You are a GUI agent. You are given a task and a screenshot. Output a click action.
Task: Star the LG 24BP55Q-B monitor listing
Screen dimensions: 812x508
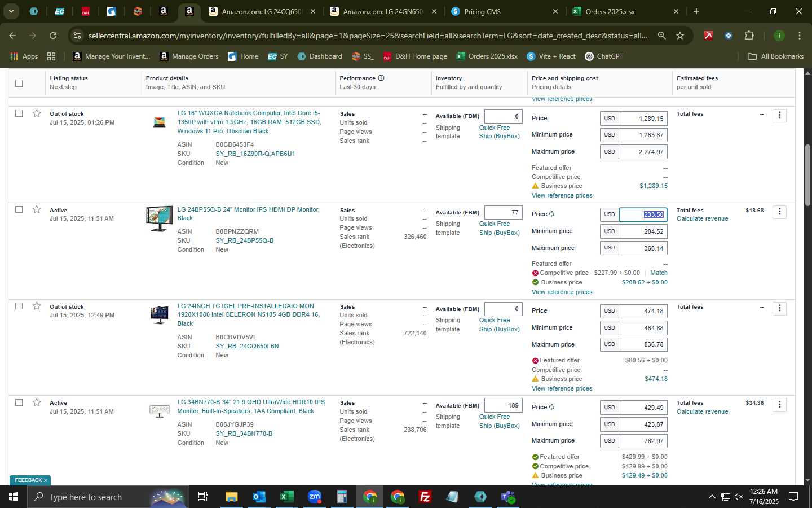pyautogui.click(x=37, y=209)
